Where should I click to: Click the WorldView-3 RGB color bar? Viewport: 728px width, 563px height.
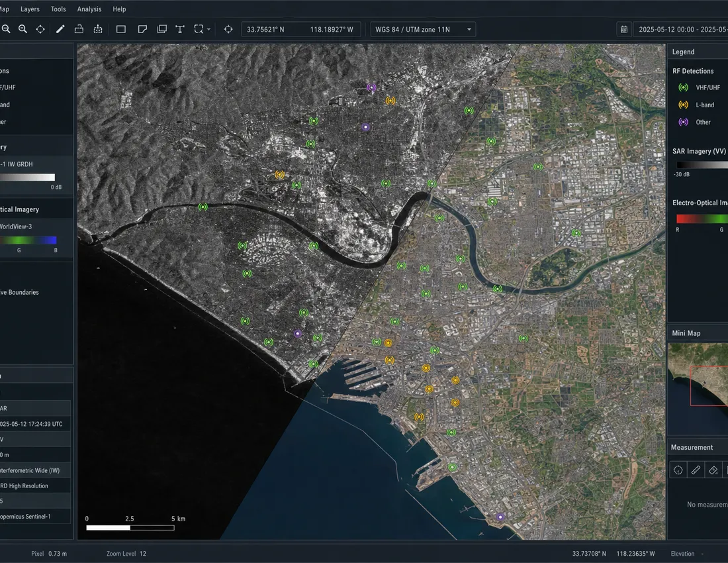tap(28, 240)
